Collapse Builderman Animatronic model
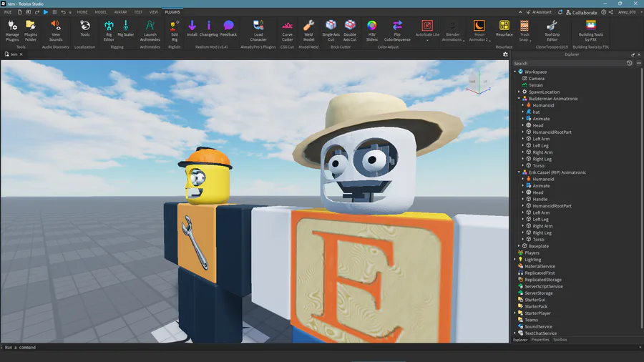Viewport: 644px width, 362px height. coord(519,99)
